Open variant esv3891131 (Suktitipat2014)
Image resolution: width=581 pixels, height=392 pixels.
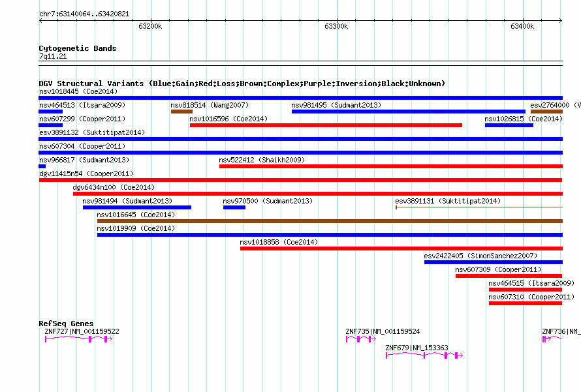click(x=479, y=207)
